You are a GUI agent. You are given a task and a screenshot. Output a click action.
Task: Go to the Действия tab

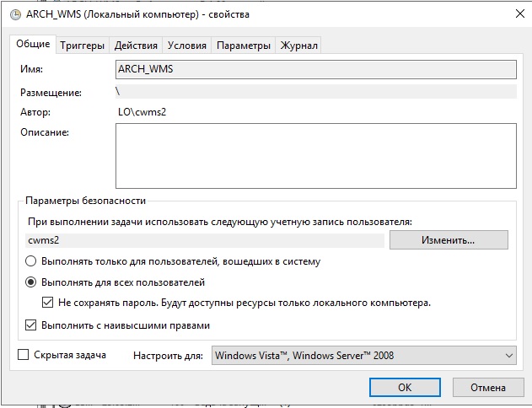click(x=135, y=46)
